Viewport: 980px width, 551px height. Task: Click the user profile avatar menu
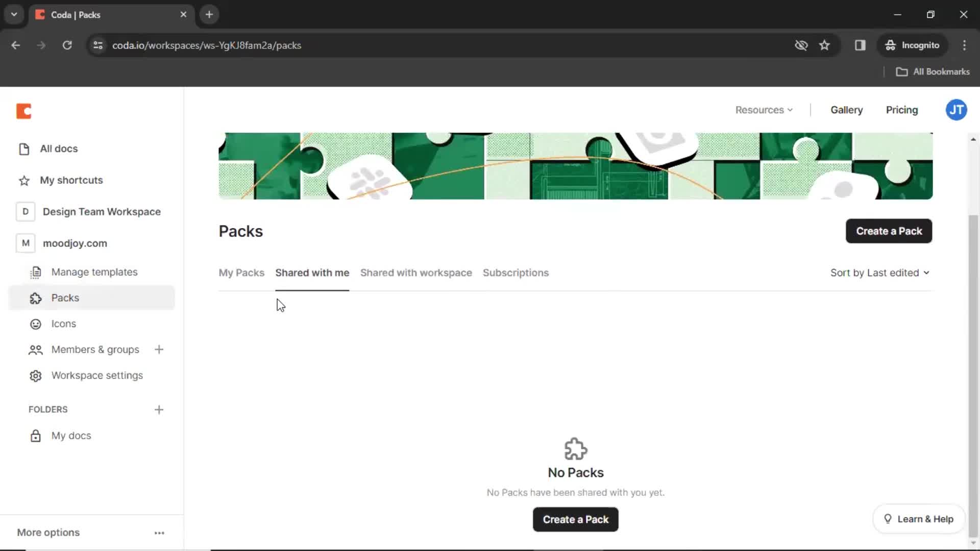click(957, 110)
